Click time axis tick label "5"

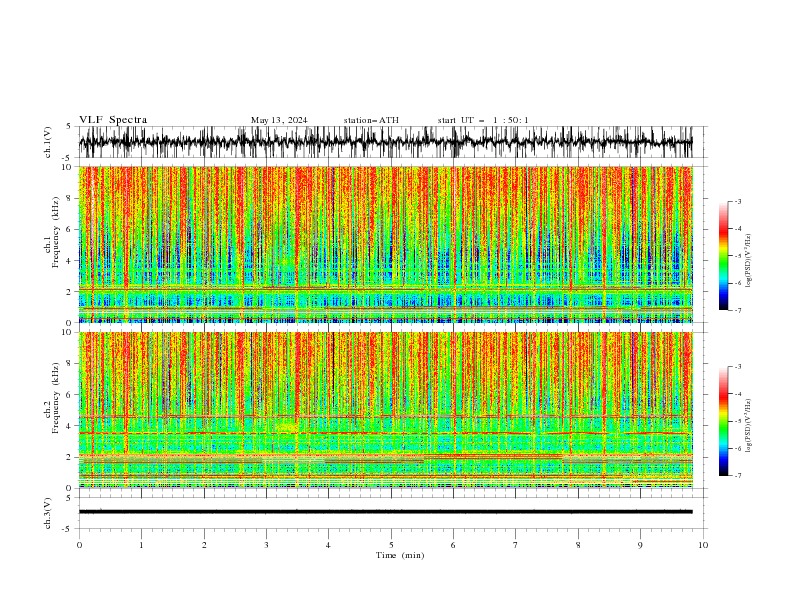click(391, 545)
